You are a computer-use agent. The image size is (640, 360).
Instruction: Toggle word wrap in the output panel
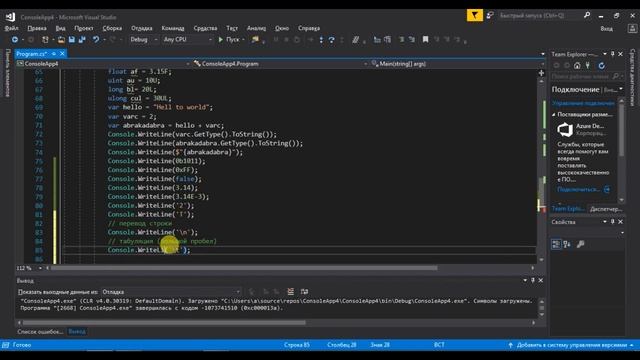point(304,291)
